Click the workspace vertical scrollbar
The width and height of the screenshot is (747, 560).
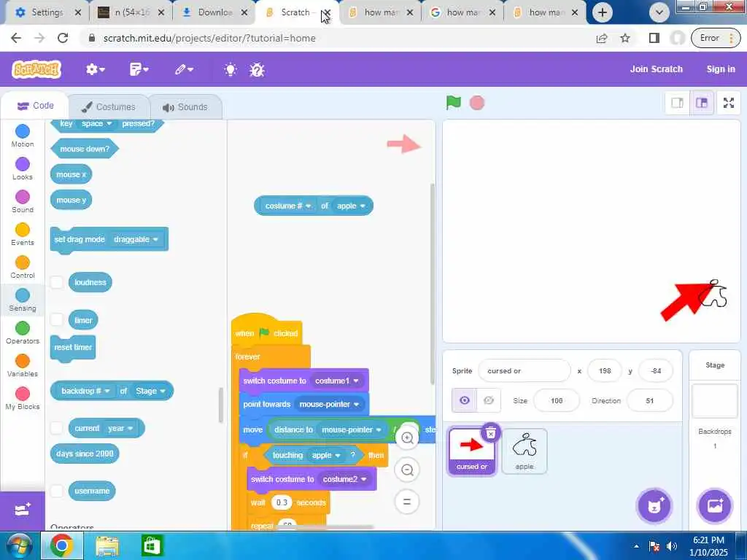coord(433,284)
